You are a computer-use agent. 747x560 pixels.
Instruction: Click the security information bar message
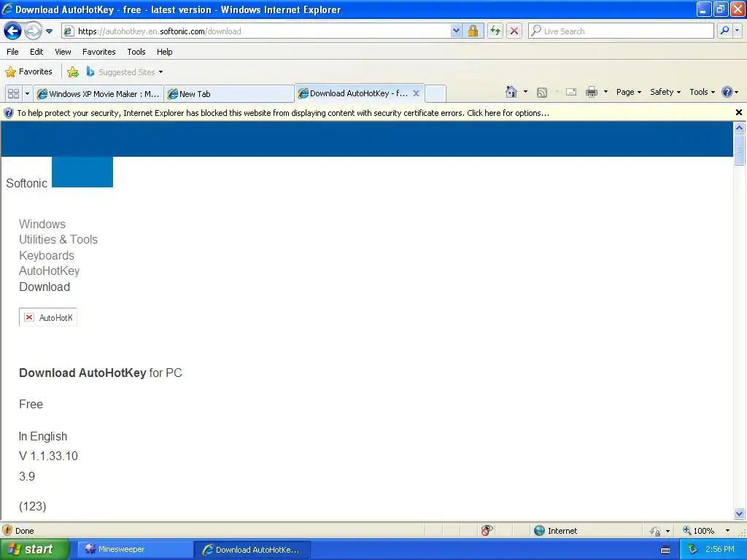283,113
